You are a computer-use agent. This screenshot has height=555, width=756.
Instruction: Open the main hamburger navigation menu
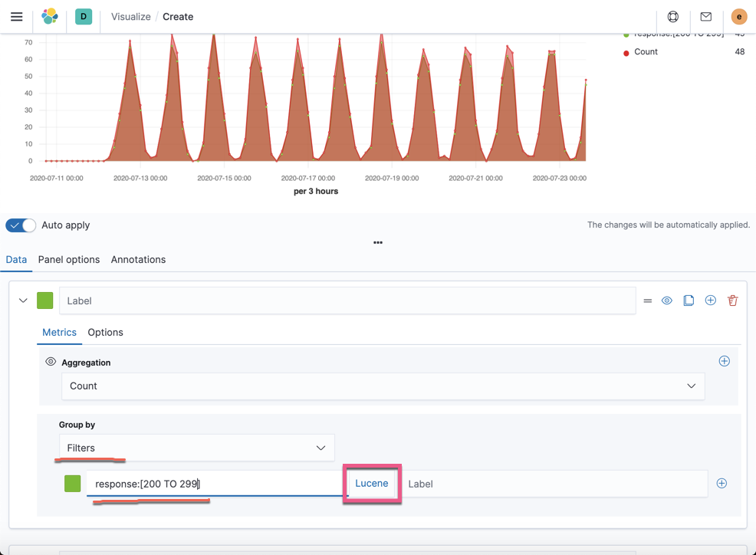[16, 16]
